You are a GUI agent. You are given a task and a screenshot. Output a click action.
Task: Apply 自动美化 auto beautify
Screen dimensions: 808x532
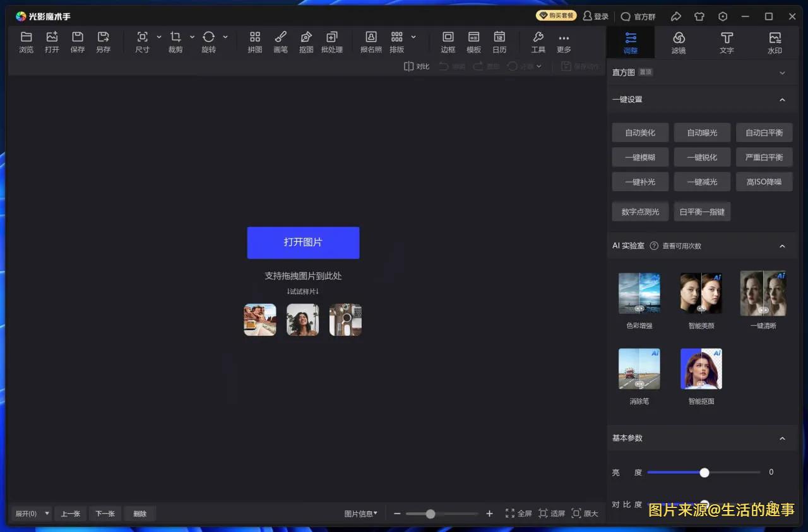(639, 133)
